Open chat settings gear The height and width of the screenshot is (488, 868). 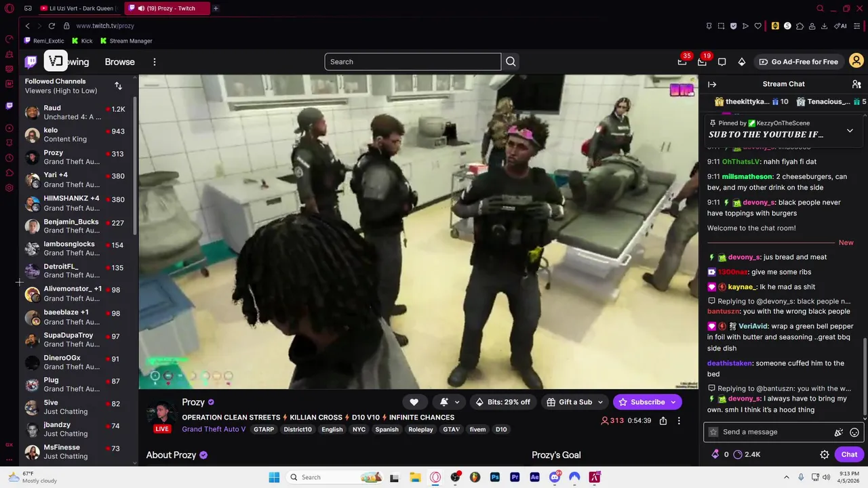tap(825, 455)
